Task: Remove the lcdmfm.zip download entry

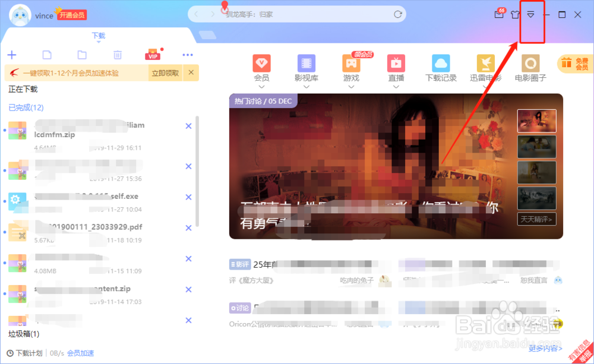Action: coord(188,126)
